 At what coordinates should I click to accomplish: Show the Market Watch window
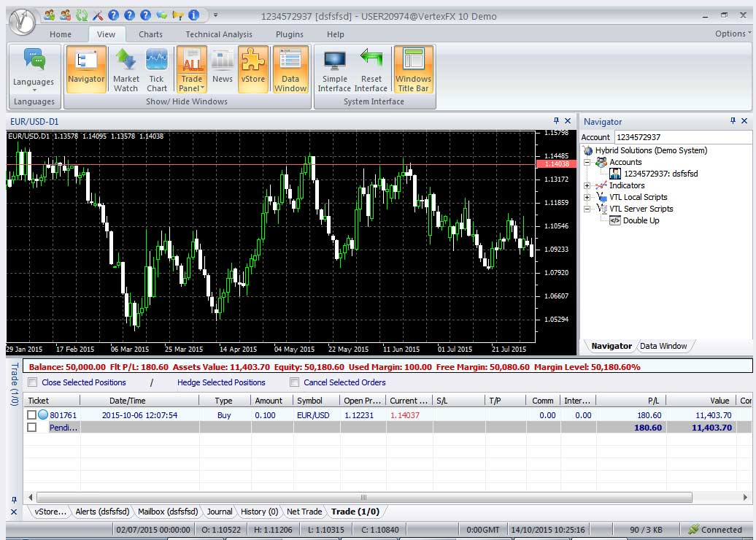coord(126,69)
